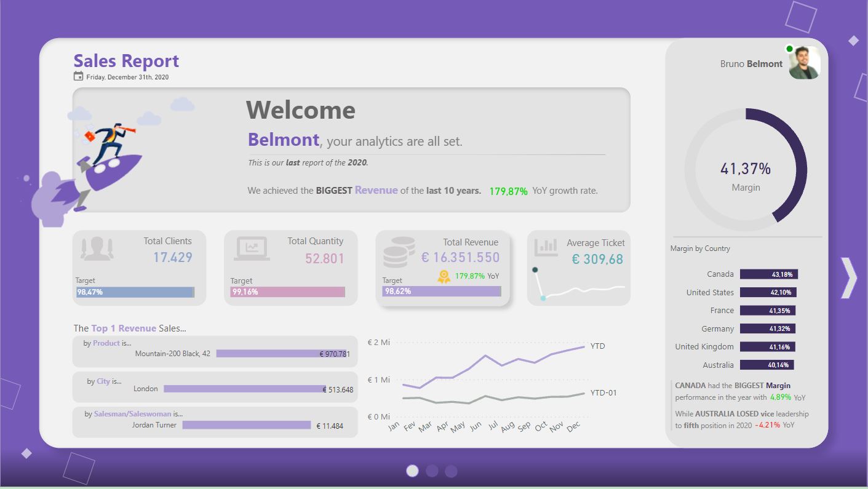Open Bruno Belmont's profile photo
The height and width of the screenshot is (489, 868).
805,63
